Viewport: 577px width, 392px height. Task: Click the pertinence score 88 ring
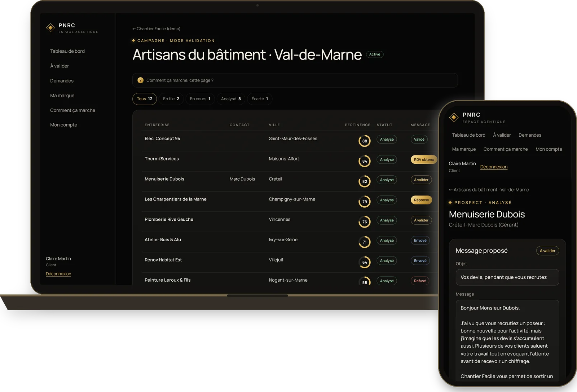tap(365, 141)
